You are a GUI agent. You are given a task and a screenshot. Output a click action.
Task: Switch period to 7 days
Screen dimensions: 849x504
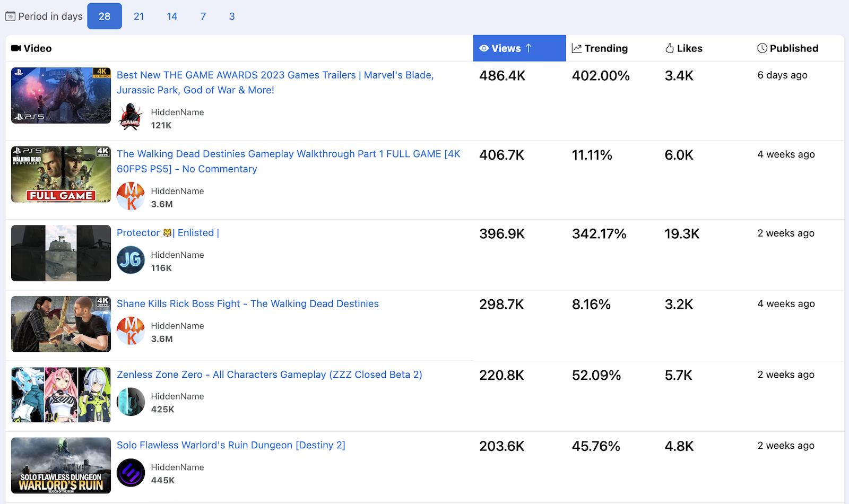[203, 16]
